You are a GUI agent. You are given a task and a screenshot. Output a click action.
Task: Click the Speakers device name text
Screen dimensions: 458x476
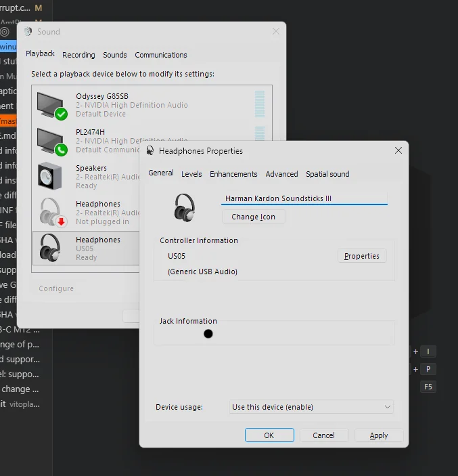click(91, 168)
